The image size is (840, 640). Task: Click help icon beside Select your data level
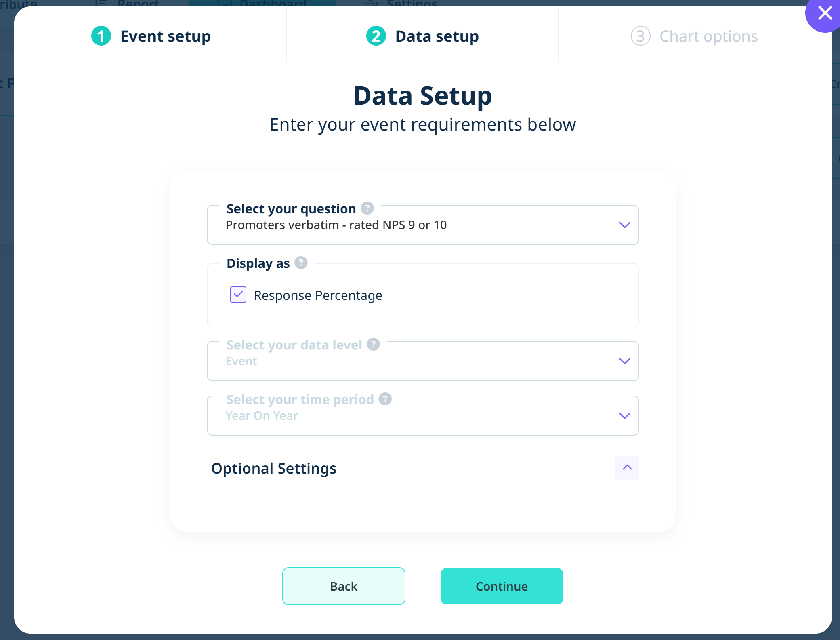pos(373,344)
